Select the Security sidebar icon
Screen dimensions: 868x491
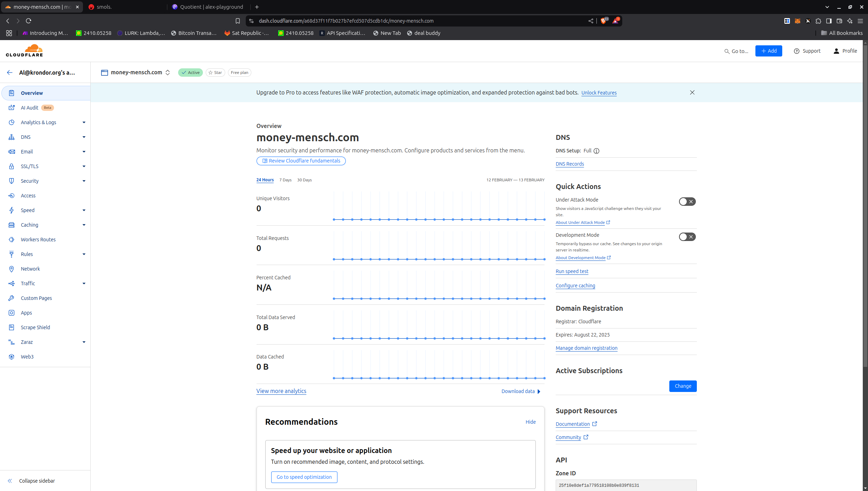(12, 181)
